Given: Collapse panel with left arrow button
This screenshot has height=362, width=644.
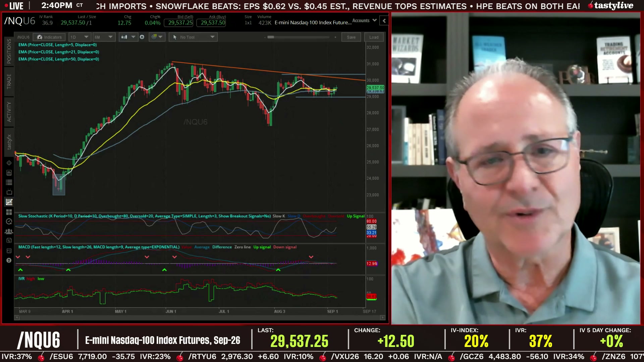Looking at the screenshot, I should [384, 21].
